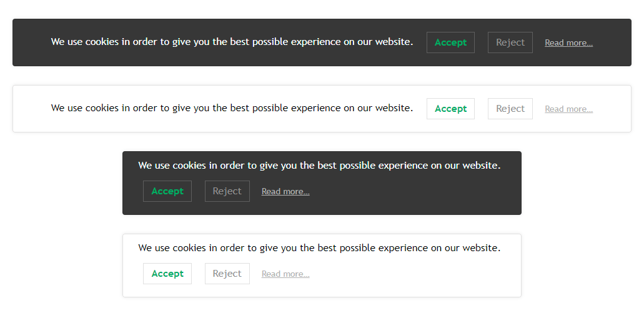This screenshot has height=313, width=644.
Task: Accept cookies in the wide dark banner
Action: pyautogui.click(x=450, y=42)
